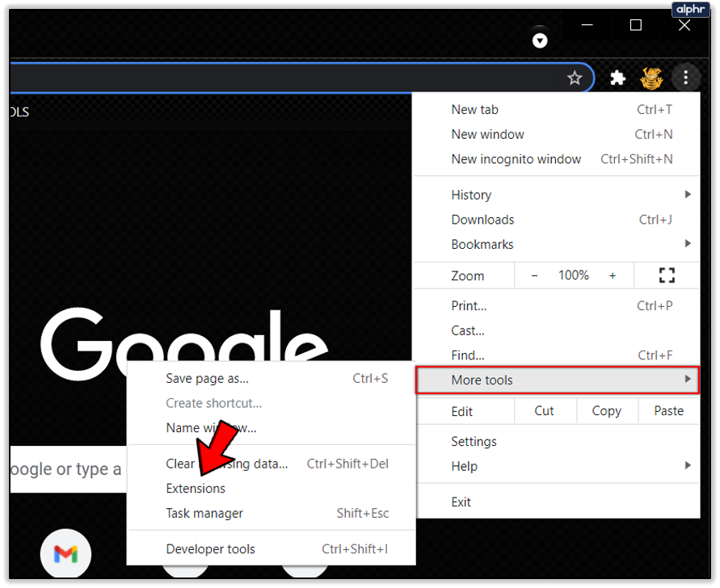This screenshot has height=588, width=720.
Task: Open Task manager from the submenu
Action: click(x=272, y=514)
